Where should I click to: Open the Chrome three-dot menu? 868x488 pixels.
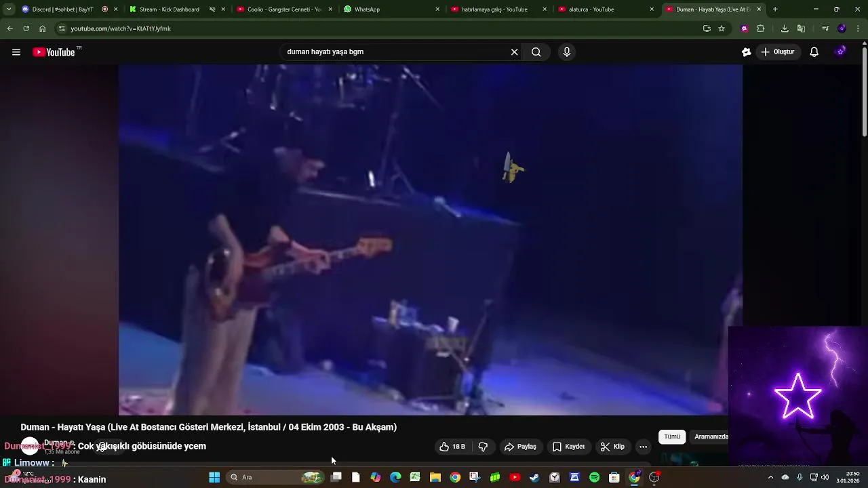[859, 28]
